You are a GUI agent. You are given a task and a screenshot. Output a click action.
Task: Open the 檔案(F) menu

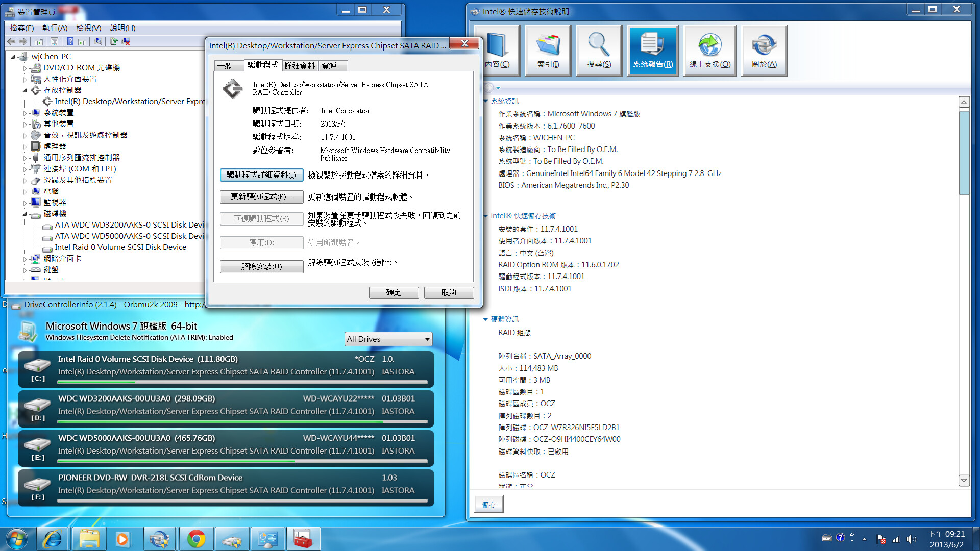coord(22,28)
